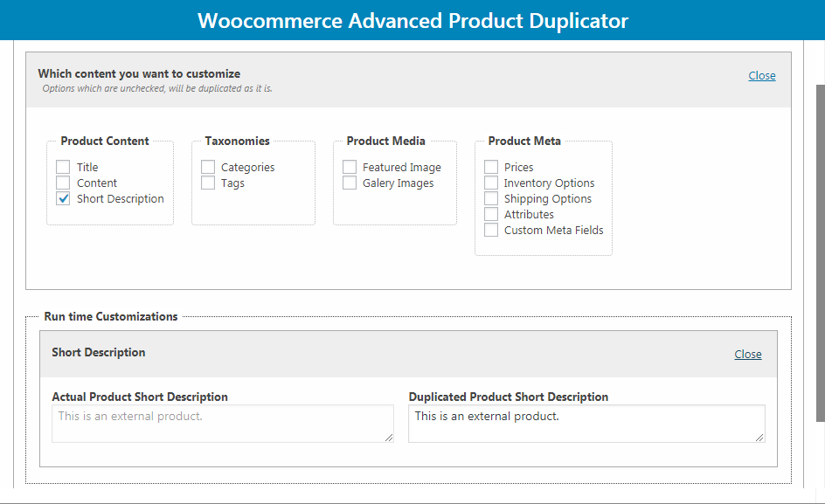Viewport: 825px width, 504px height.
Task: Click the Duplicated Product Short Description field
Action: [x=586, y=424]
